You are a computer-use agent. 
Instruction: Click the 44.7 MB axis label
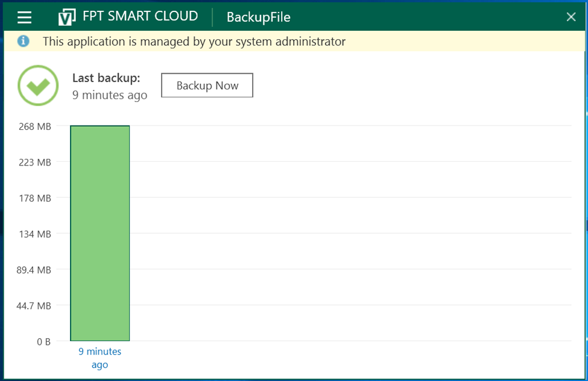33,306
